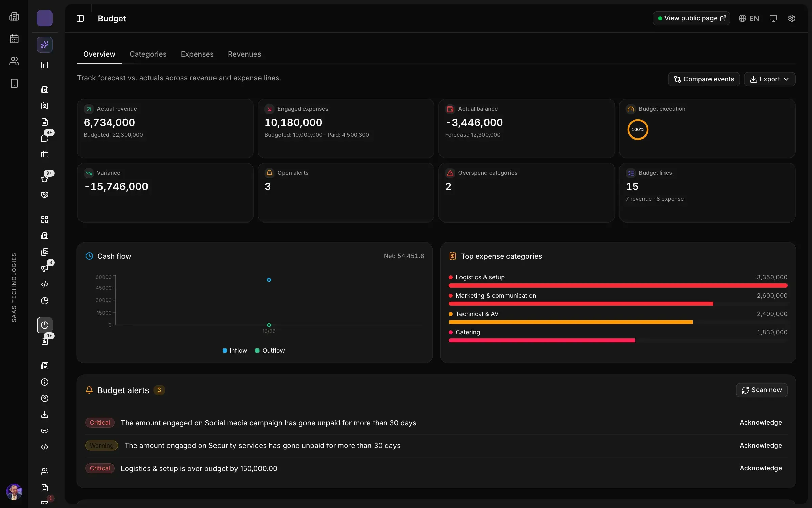Click the Logistics & setup expense bar
The image size is (812, 508).
pyautogui.click(x=618, y=285)
